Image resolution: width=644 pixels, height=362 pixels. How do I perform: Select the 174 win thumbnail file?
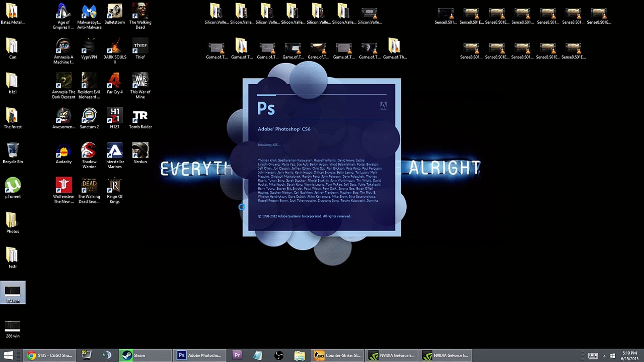tap(13, 292)
